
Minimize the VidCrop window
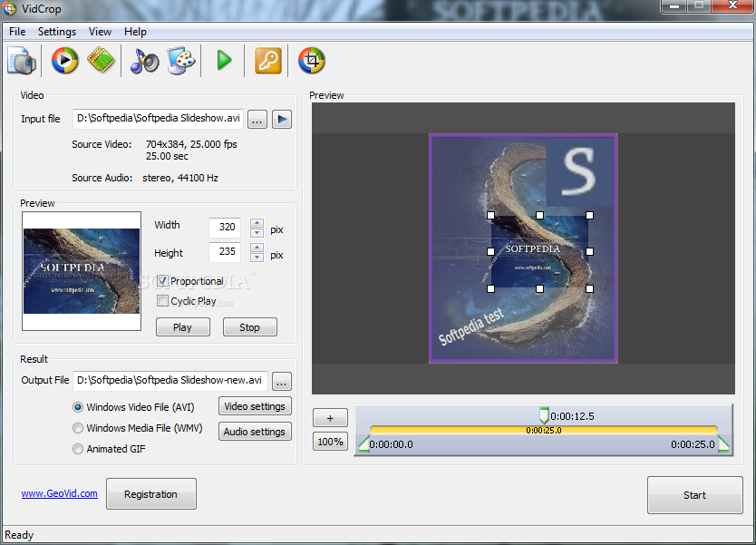pos(674,6)
